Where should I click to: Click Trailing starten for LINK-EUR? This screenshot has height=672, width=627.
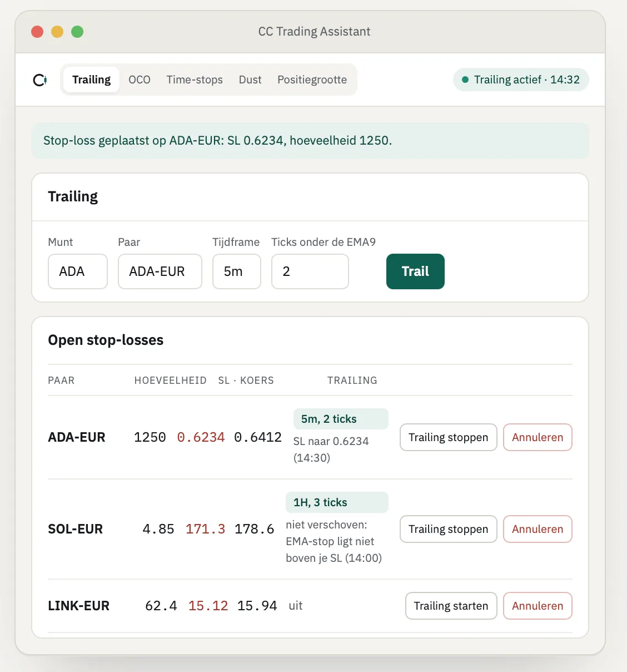coord(451,606)
